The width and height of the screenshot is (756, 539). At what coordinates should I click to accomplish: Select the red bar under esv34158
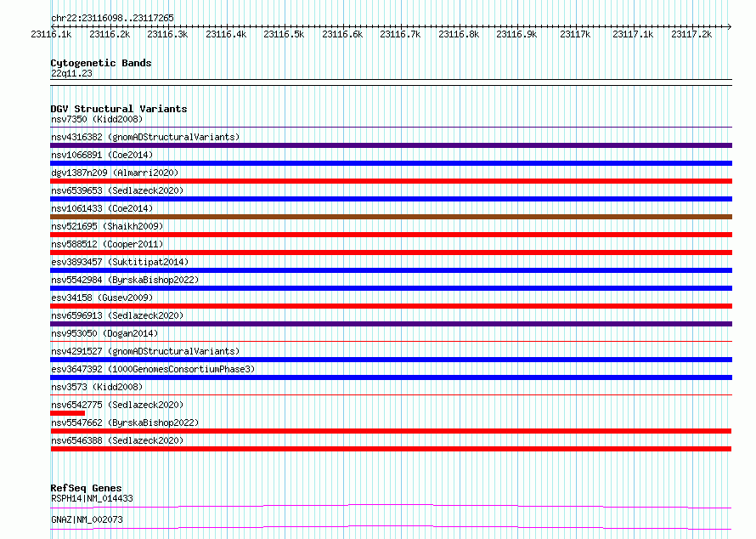point(391,306)
